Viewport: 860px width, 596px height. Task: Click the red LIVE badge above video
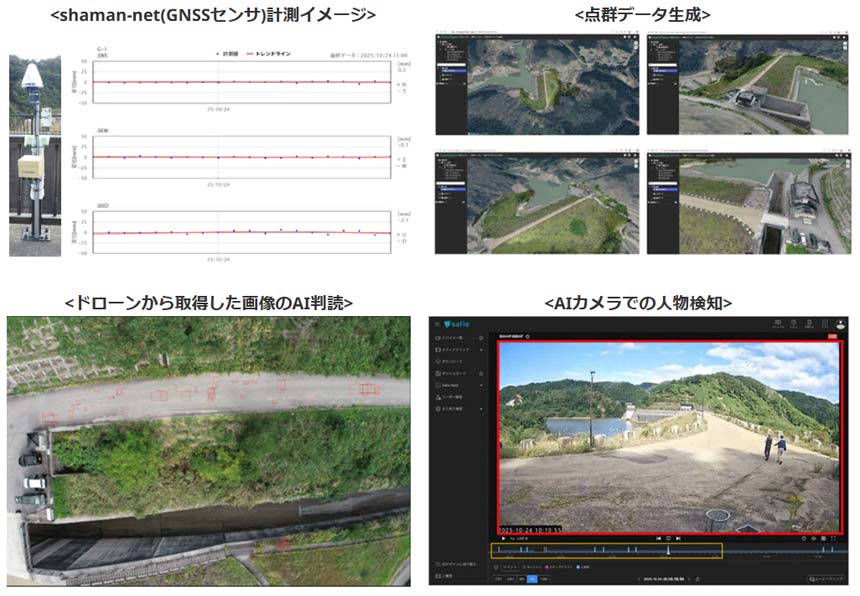[x=832, y=337]
